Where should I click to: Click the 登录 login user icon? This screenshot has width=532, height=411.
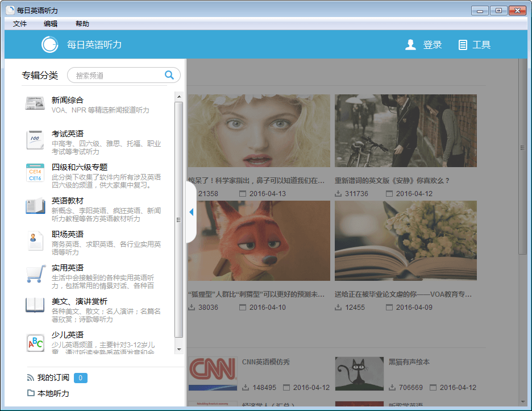(410, 45)
